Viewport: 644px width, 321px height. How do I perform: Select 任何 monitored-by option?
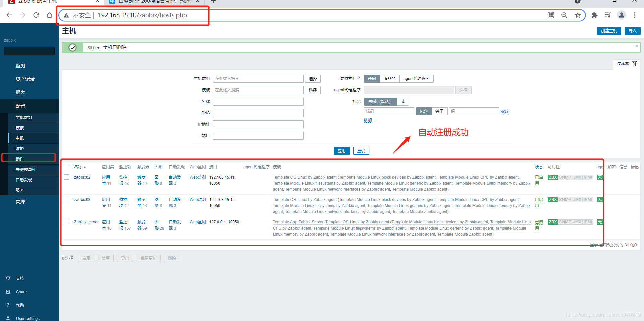372,79
